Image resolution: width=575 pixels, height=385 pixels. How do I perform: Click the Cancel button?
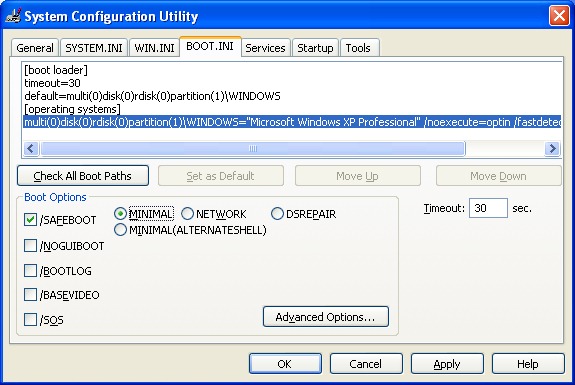coord(366,363)
